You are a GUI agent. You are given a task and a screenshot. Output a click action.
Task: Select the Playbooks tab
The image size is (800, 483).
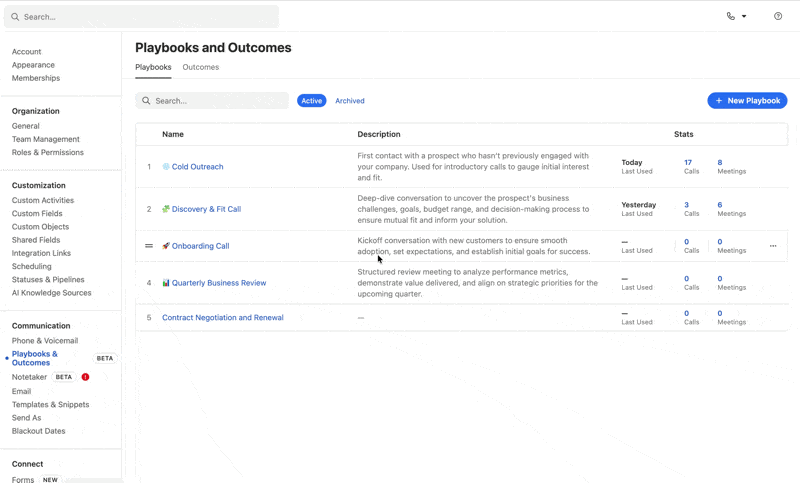pyautogui.click(x=153, y=67)
